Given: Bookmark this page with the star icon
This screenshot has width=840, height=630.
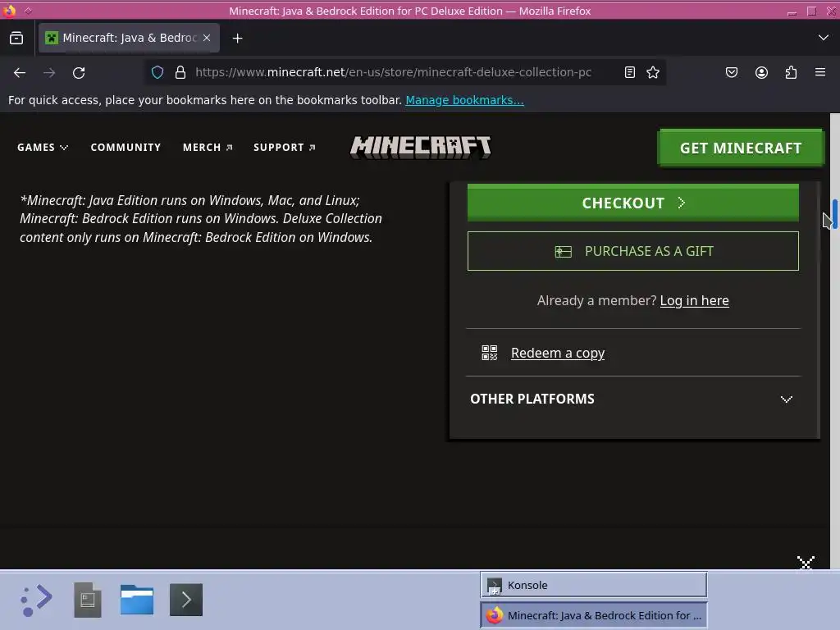Looking at the screenshot, I should coord(652,72).
